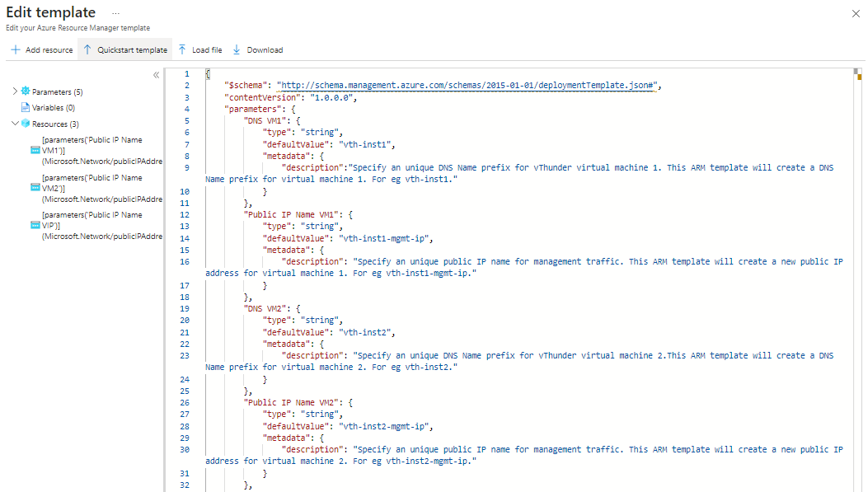The height and width of the screenshot is (492, 868).
Task: Select the Load file label
Action: [x=207, y=49]
